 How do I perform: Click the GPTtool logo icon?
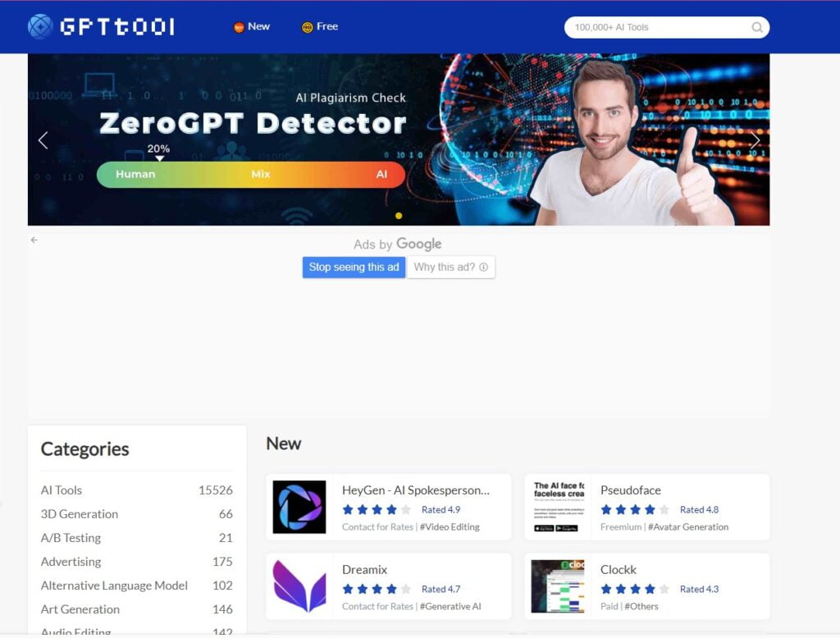coord(40,27)
